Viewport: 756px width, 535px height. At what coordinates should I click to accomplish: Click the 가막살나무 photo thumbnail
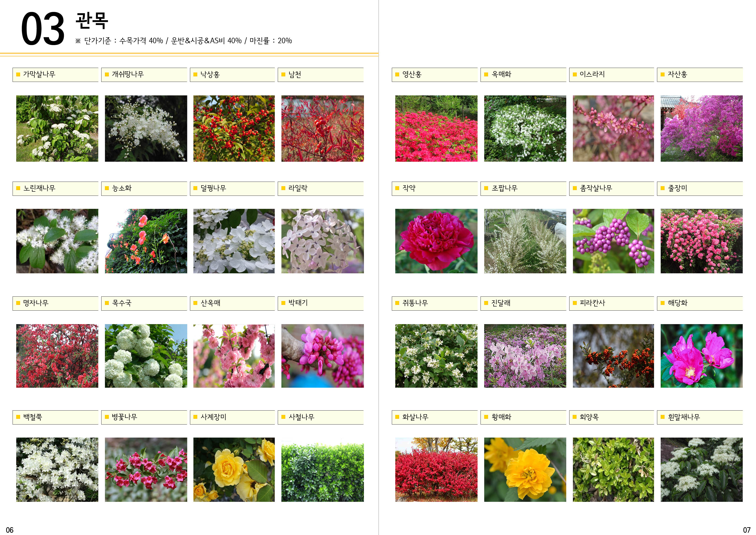[57, 129]
